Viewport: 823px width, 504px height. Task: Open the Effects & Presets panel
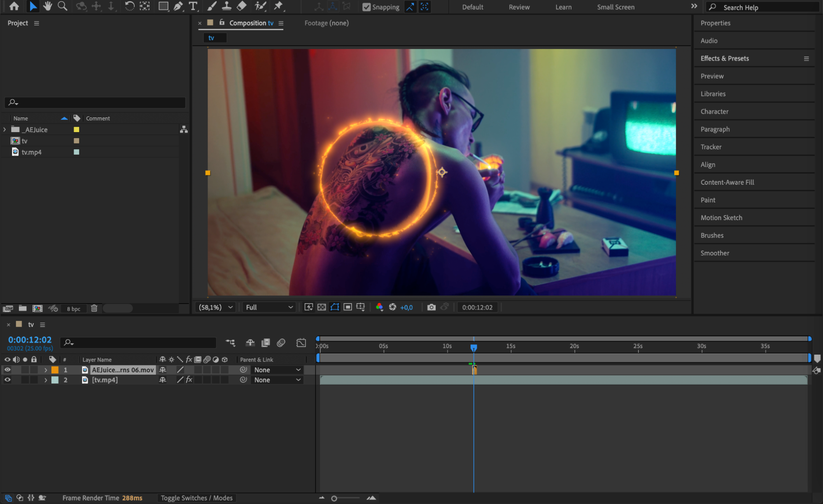pyautogui.click(x=725, y=58)
